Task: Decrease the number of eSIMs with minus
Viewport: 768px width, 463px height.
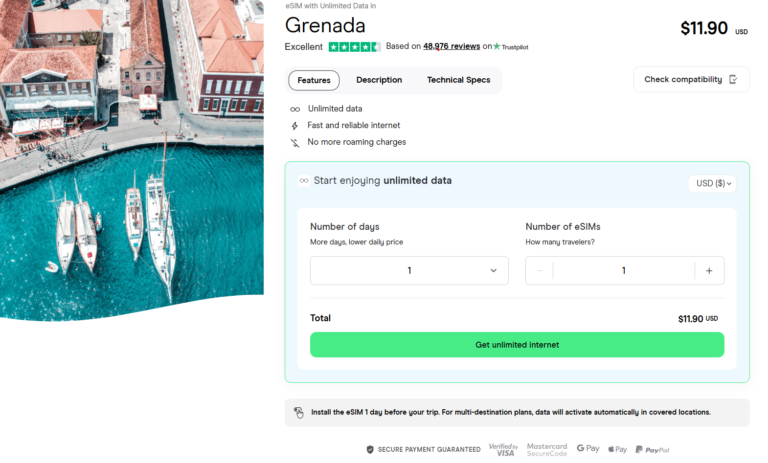Action: pos(540,271)
